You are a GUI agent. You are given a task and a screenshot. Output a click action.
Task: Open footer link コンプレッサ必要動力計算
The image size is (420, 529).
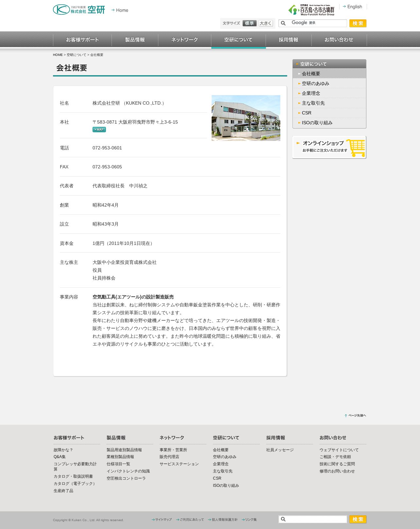(x=75, y=467)
